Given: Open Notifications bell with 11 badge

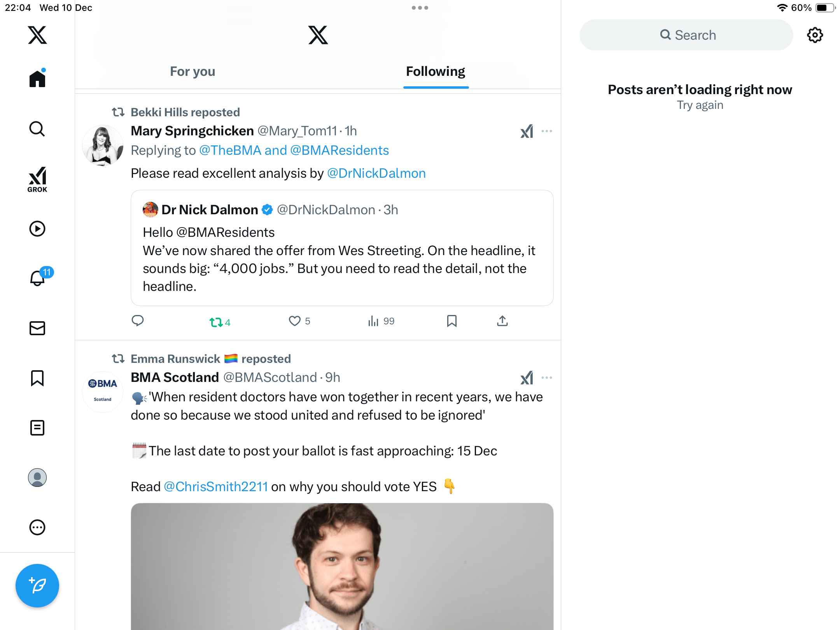Looking at the screenshot, I should click(x=38, y=278).
